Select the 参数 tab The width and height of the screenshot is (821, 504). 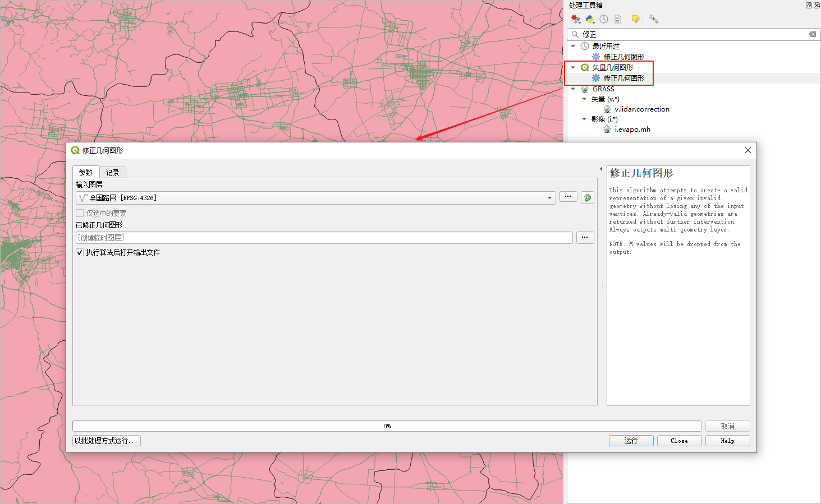point(86,172)
